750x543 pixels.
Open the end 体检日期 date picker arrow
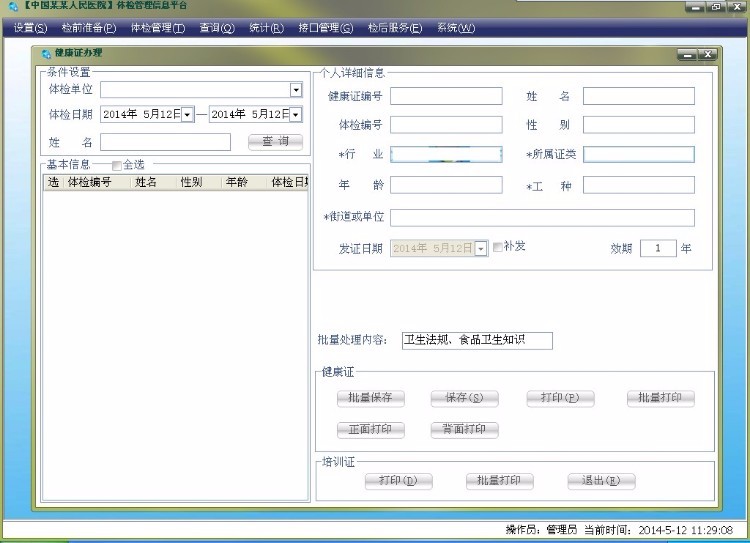click(x=296, y=115)
